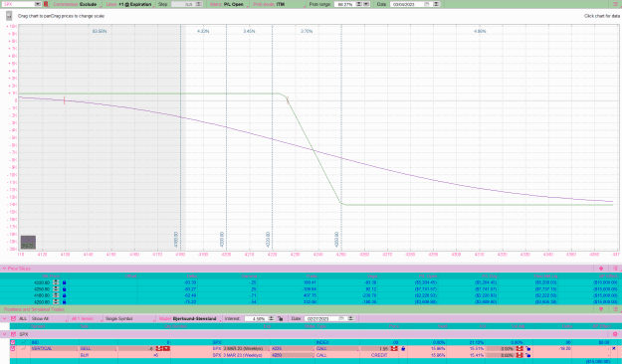Open the Show All dropdown
The image size is (622, 364).
[x=48, y=318]
